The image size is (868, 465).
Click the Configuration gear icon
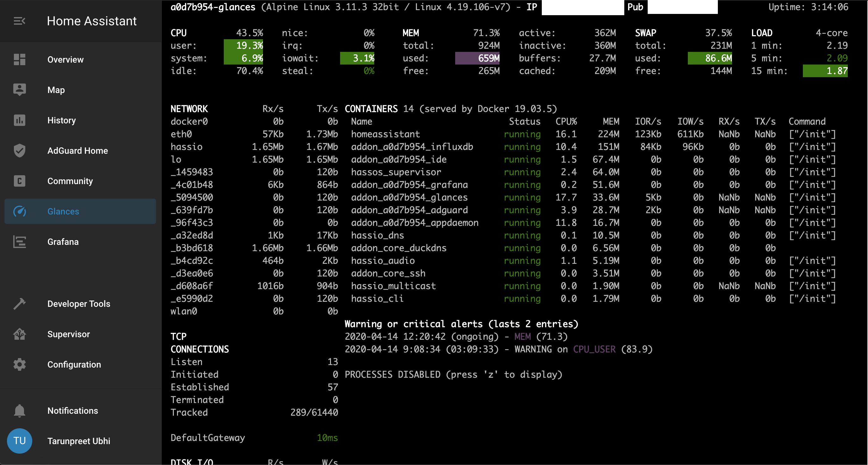19,364
